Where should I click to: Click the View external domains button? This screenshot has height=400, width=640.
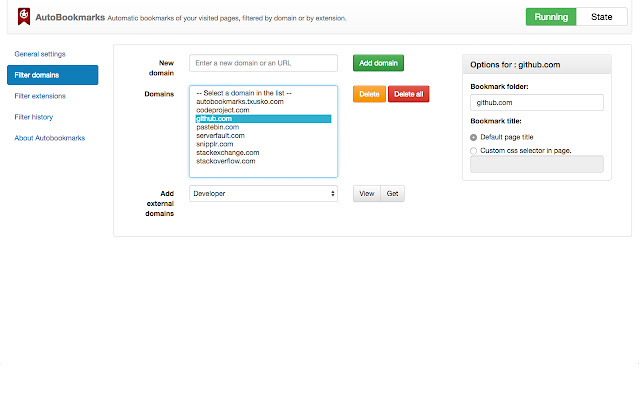[366, 194]
